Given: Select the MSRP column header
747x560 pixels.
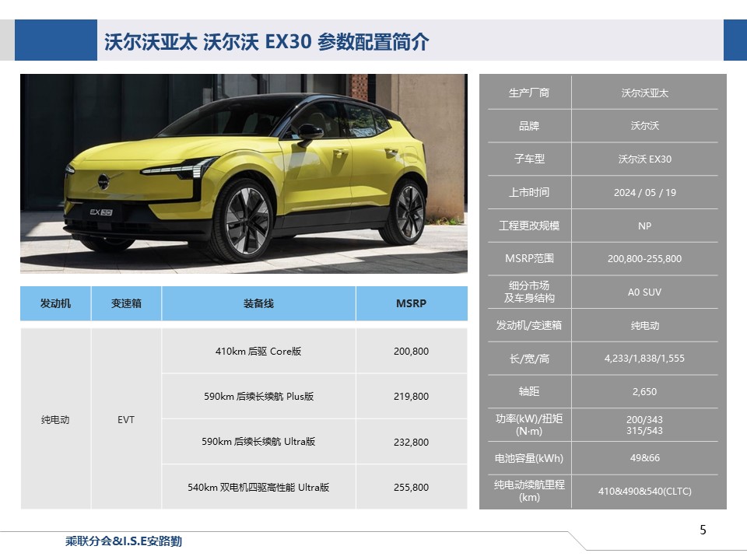Looking at the screenshot, I should point(412,303).
